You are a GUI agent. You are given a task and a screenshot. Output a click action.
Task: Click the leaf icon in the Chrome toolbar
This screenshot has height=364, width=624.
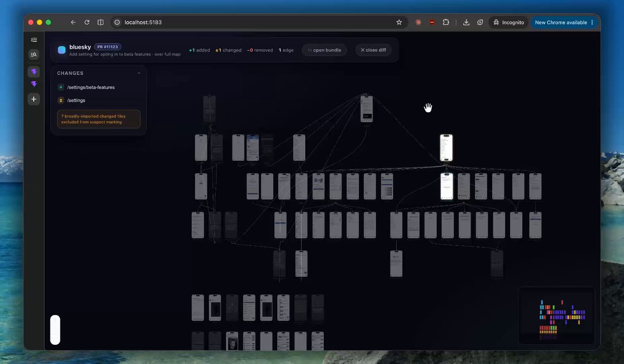click(480, 22)
